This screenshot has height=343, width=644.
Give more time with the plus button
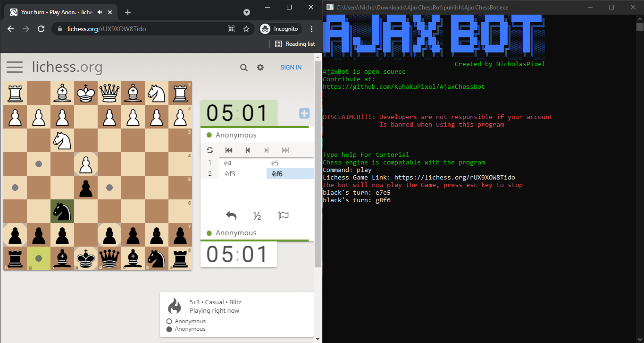point(304,113)
